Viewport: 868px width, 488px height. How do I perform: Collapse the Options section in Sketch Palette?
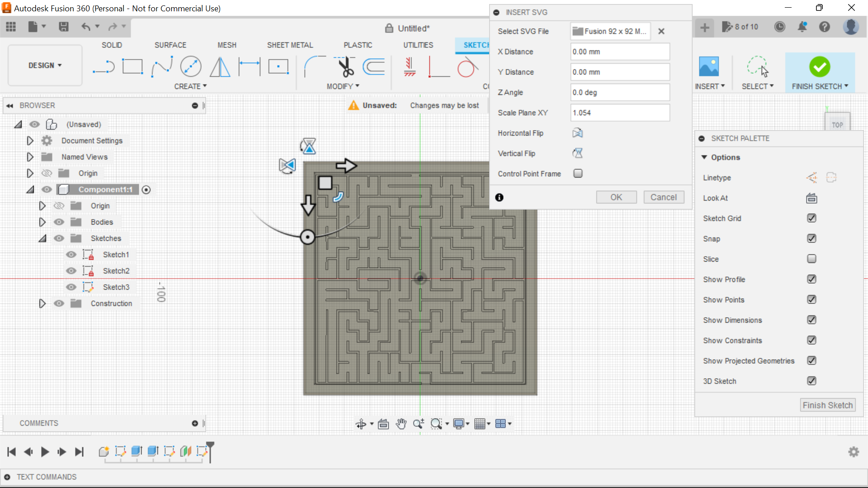pyautogui.click(x=705, y=157)
